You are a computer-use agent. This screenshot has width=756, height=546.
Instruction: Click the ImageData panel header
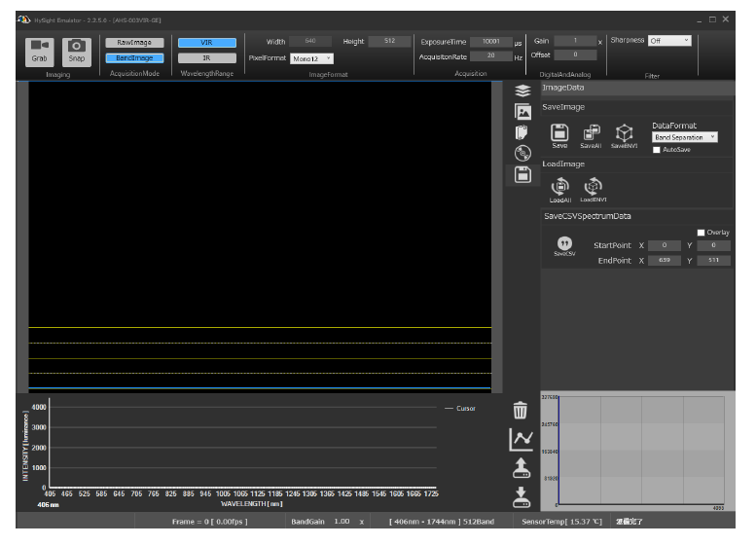tap(637, 88)
